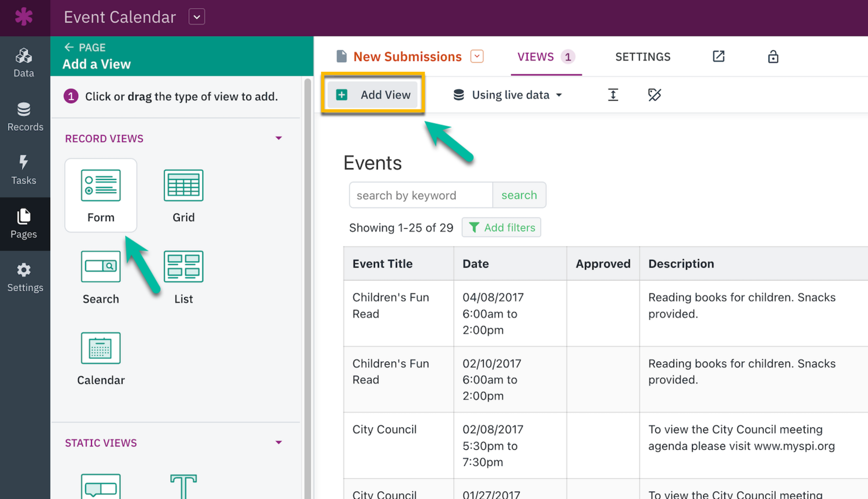
Task: Click the lock icon in the header
Action: point(773,56)
